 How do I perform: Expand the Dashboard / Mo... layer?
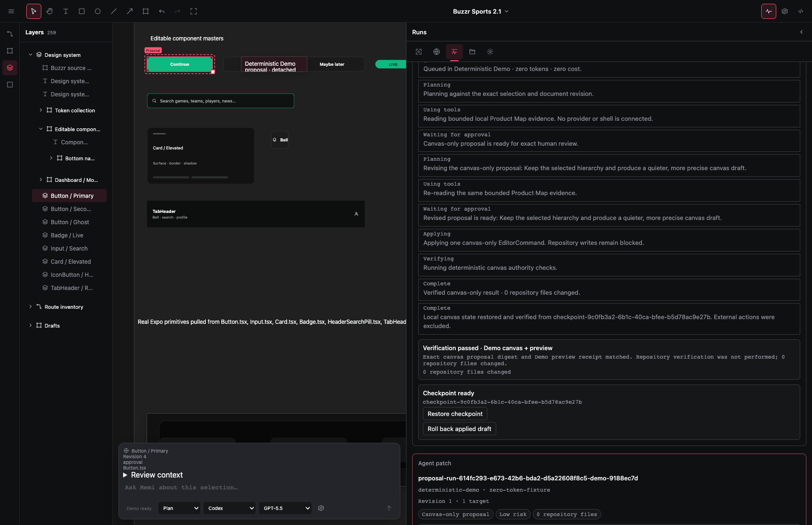tap(41, 180)
